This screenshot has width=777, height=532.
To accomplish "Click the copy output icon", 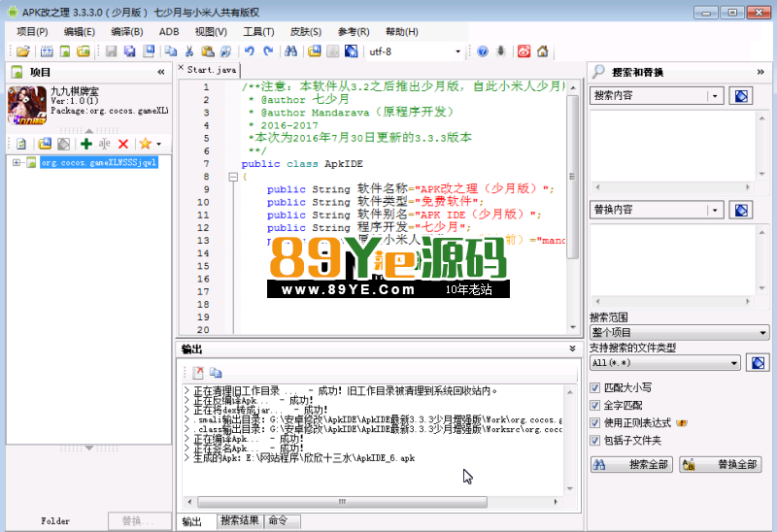I will (216, 373).
